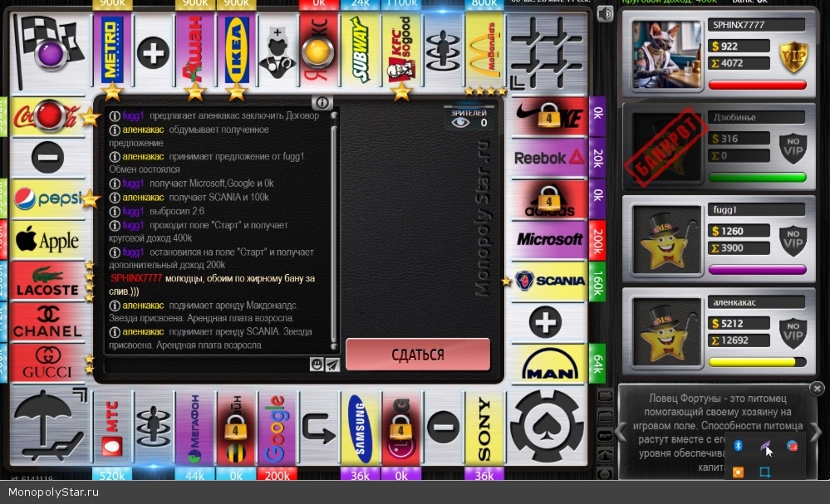The height and width of the screenshot is (504, 830).
Task: Click the plus chance cell beside METRO
Action: click(x=153, y=53)
